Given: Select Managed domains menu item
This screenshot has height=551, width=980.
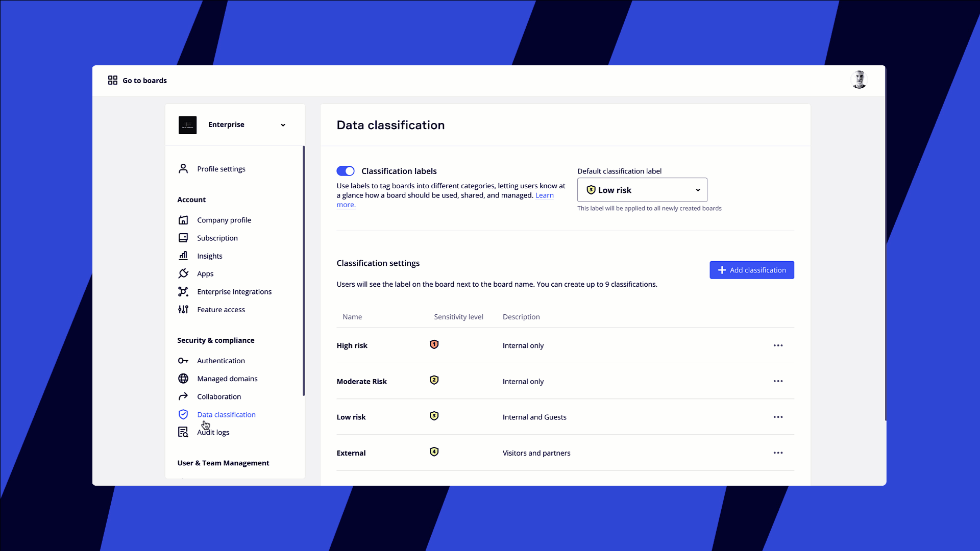Looking at the screenshot, I should coord(227,379).
